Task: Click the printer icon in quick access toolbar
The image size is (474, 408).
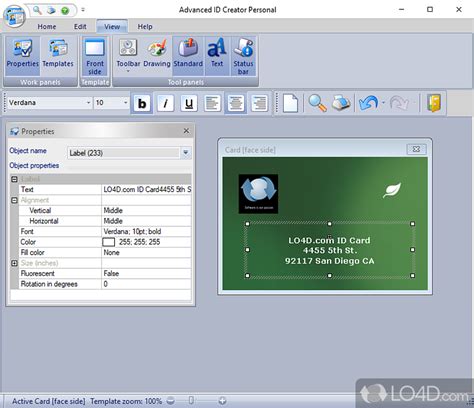Action: (x=51, y=10)
